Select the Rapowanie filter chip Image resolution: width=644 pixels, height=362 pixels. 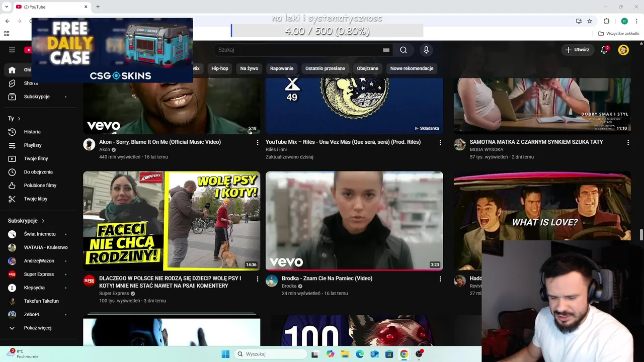(x=282, y=68)
